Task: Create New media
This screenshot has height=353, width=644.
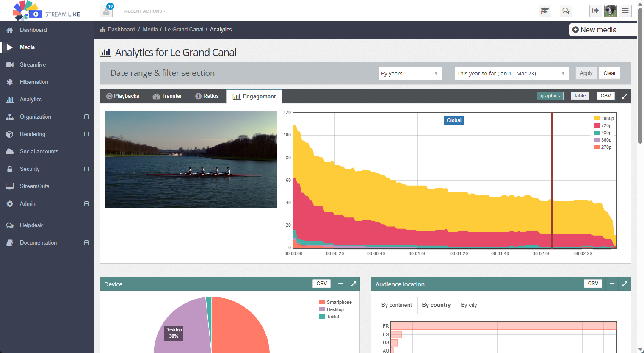Action: tap(603, 30)
